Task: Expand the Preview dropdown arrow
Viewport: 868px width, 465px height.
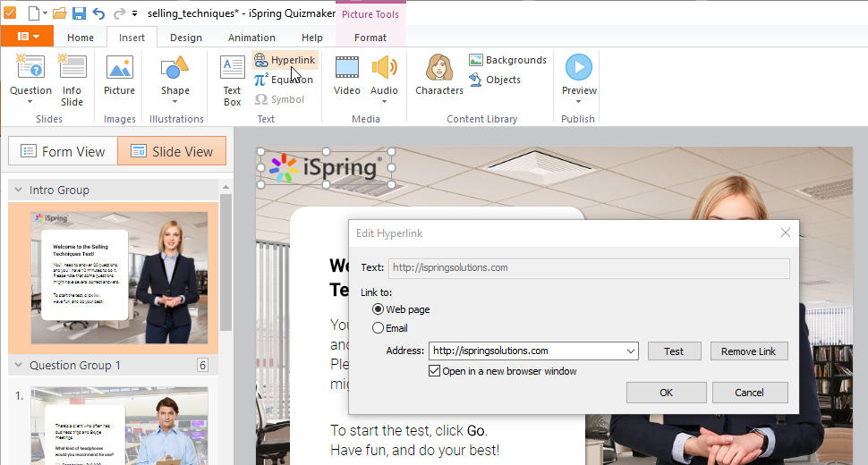Action: 579,102
